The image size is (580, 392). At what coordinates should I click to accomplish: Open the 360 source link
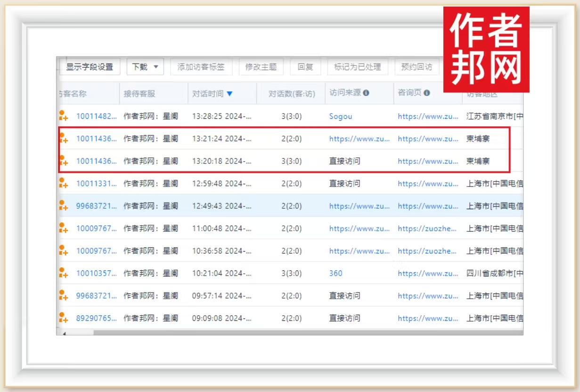[x=335, y=273]
